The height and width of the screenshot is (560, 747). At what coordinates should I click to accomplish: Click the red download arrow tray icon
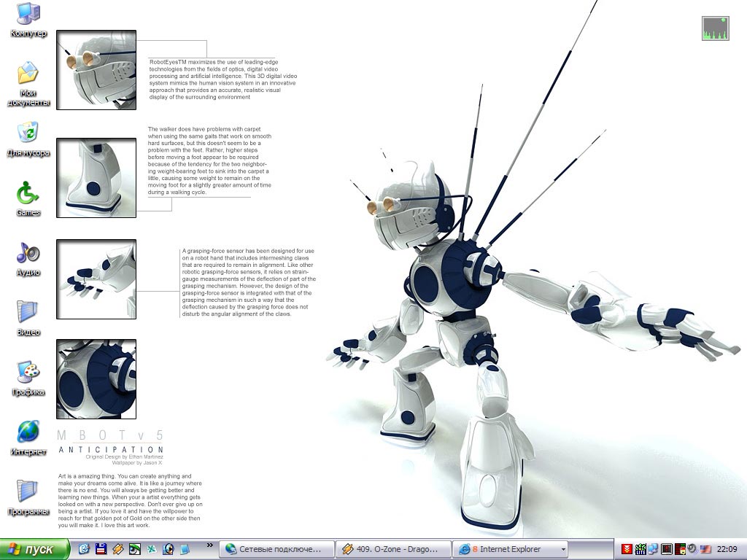[627, 549]
